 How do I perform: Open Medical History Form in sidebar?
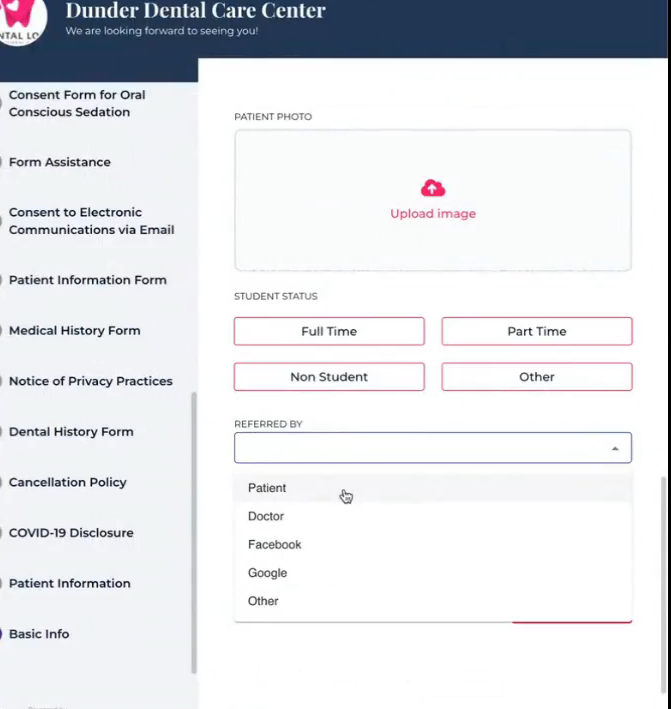click(74, 331)
